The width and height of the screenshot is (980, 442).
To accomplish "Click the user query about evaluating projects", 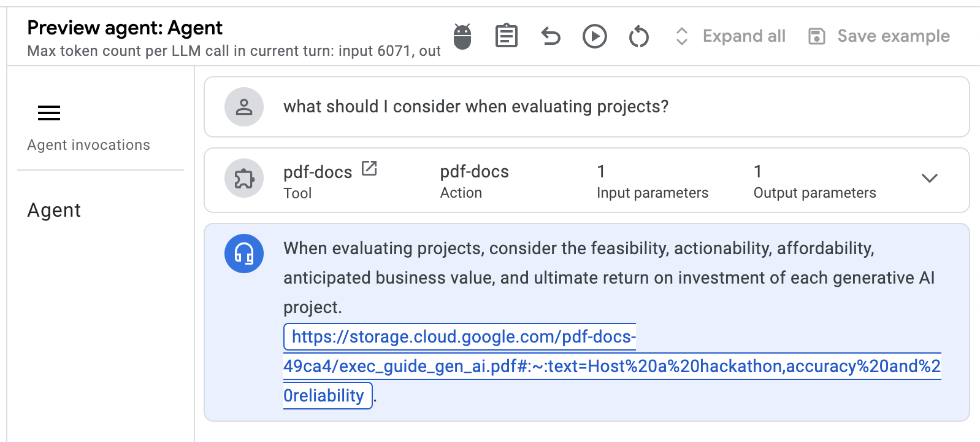I will point(476,107).
